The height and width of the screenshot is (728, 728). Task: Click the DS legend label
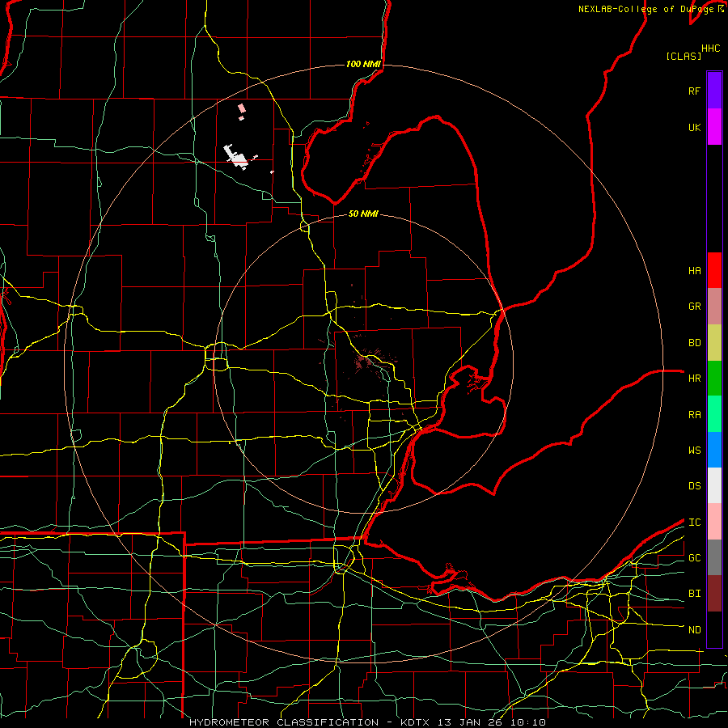(694, 486)
